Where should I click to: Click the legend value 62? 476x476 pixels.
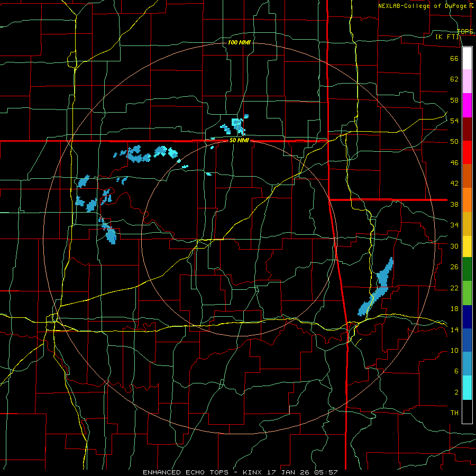coord(454,79)
